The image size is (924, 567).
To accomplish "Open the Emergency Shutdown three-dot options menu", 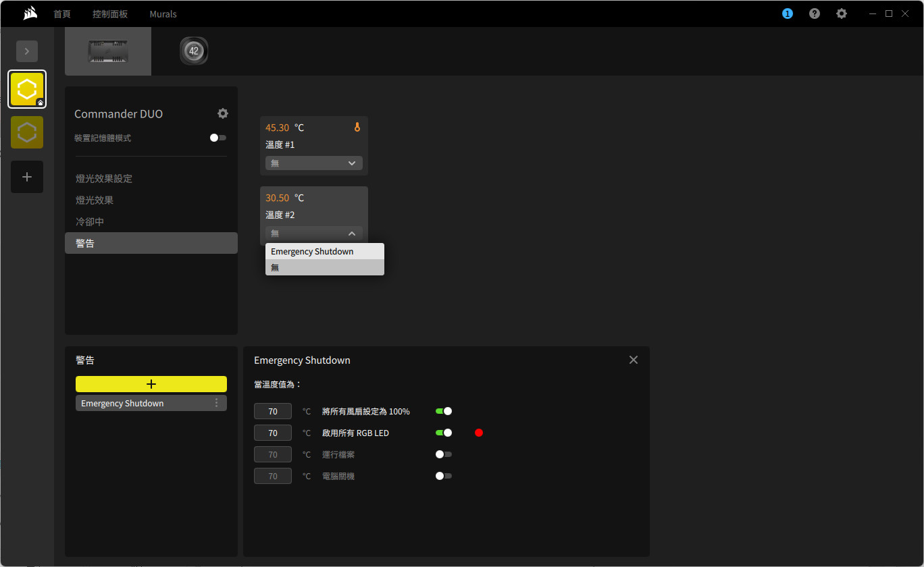I will point(216,403).
